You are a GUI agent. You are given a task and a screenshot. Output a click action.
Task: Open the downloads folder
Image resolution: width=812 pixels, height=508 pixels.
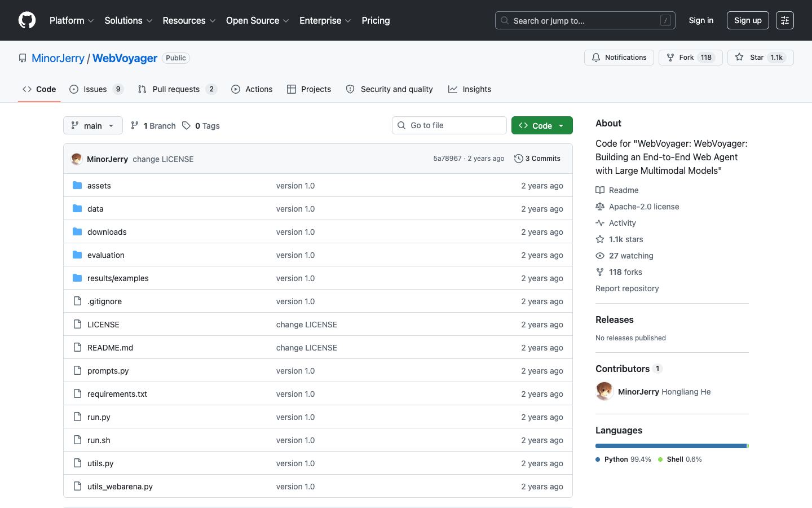click(107, 232)
